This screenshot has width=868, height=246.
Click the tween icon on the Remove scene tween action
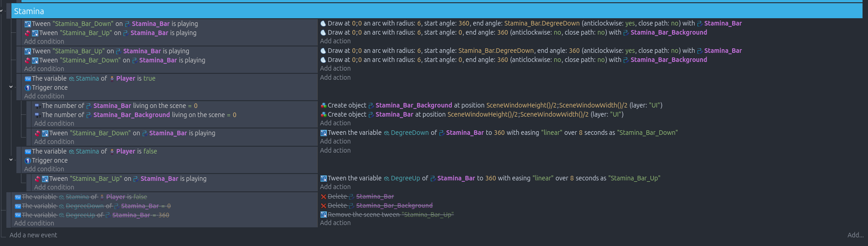click(x=323, y=215)
